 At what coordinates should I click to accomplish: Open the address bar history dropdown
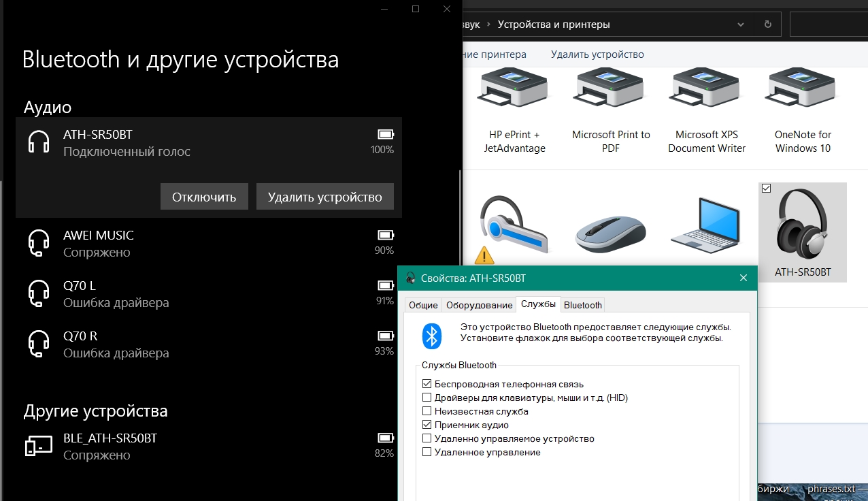[741, 25]
